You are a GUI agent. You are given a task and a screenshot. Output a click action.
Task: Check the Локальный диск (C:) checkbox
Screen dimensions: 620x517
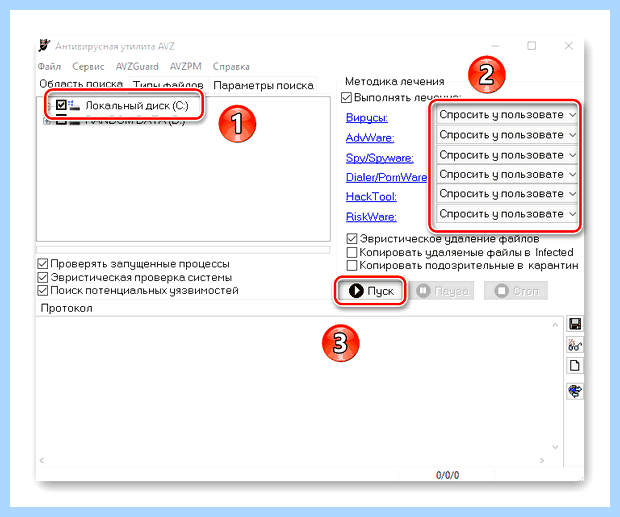click(x=61, y=105)
